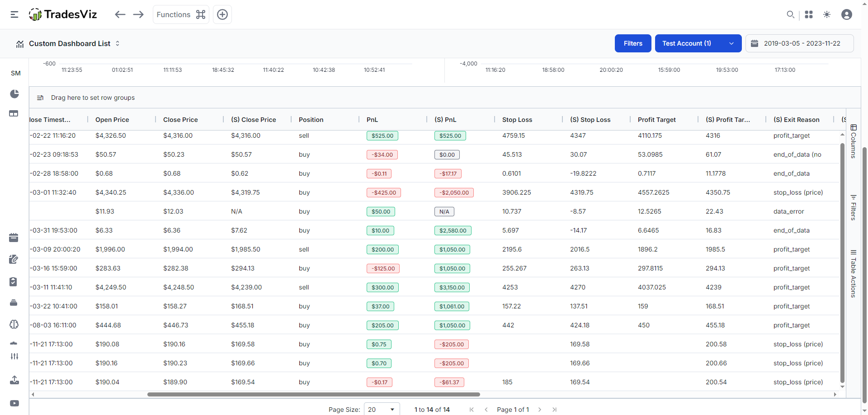The image size is (868, 415).
Task: Open the Page Size dropdown
Action: pos(382,409)
